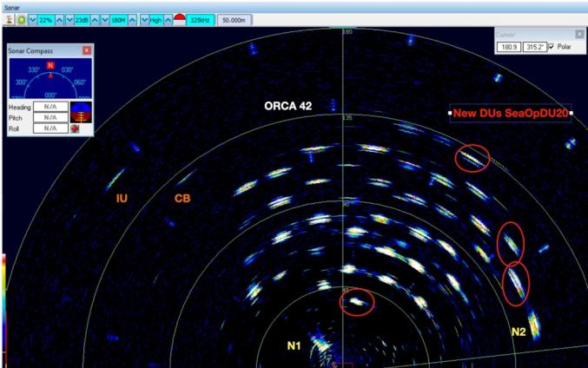Step up from the High setting

[x=168, y=20]
